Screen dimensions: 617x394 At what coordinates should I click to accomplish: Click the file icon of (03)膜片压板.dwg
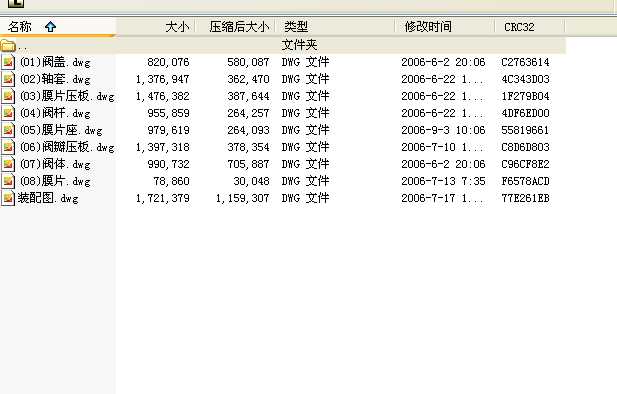click(x=8, y=96)
